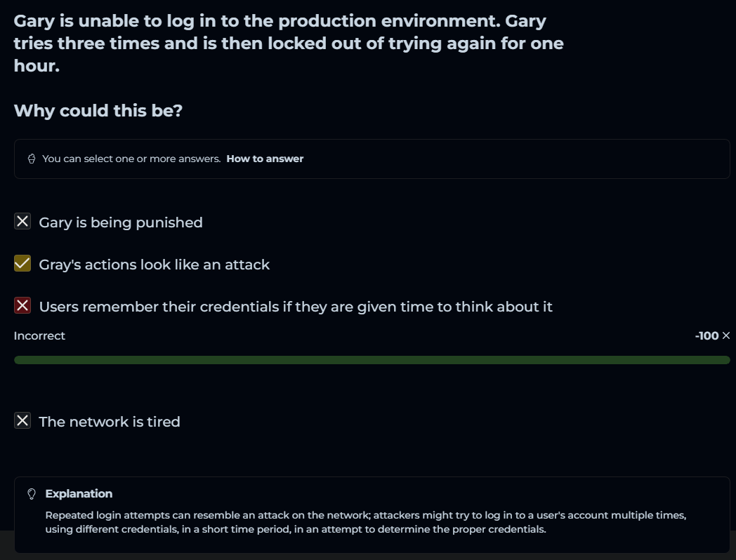736x560 pixels.
Task: Click the lightbulb icon next to Explanation
Action: (x=32, y=494)
